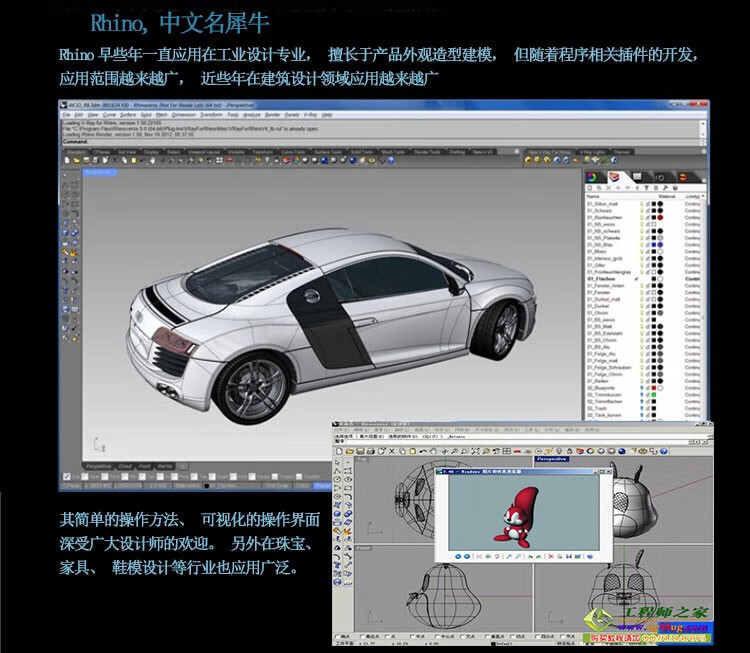Click the new layer icon in Layers toolbar
This screenshot has width=750, height=653.
click(x=591, y=190)
